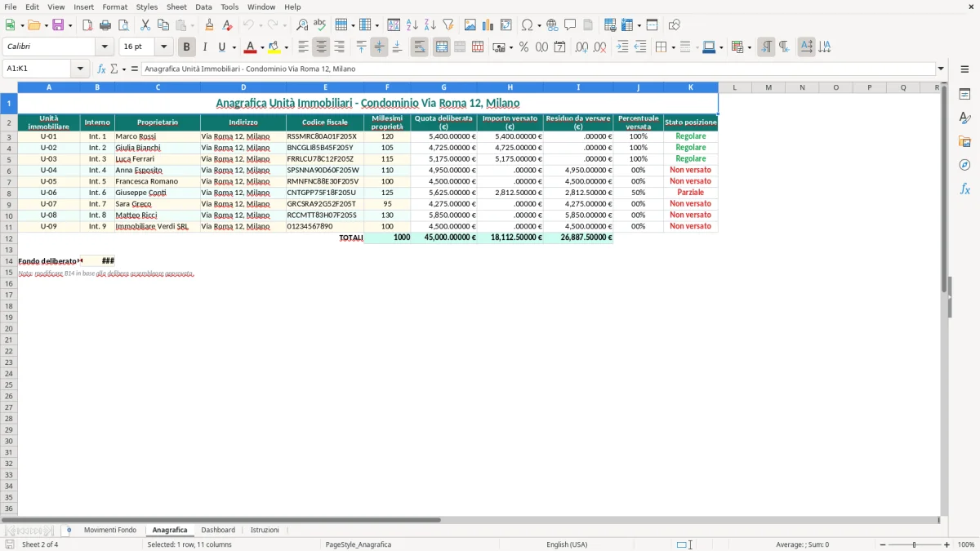Click Export as PDF icon
The height and width of the screenshot is (551, 980).
[87, 25]
